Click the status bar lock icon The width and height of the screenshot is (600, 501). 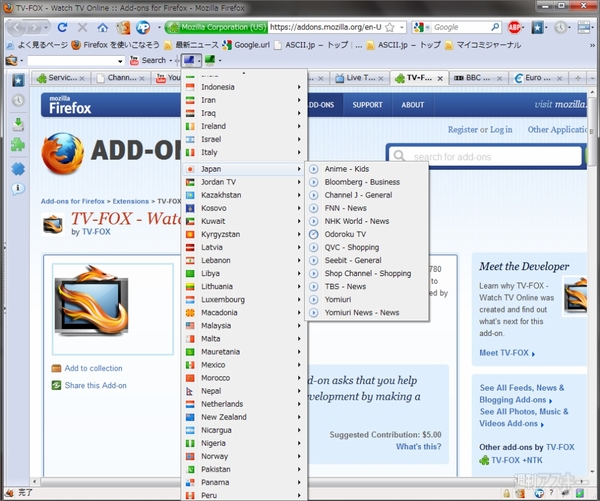click(507, 493)
